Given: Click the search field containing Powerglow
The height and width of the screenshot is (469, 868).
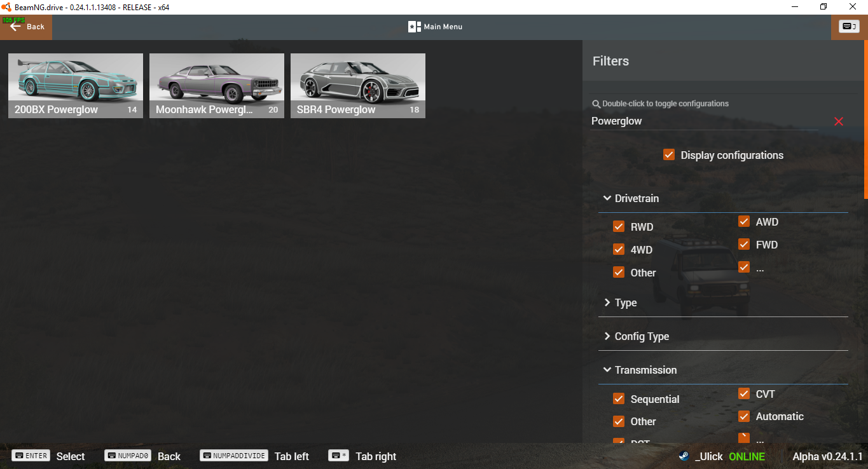Looking at the screenshot, I should tap(705, 121).
